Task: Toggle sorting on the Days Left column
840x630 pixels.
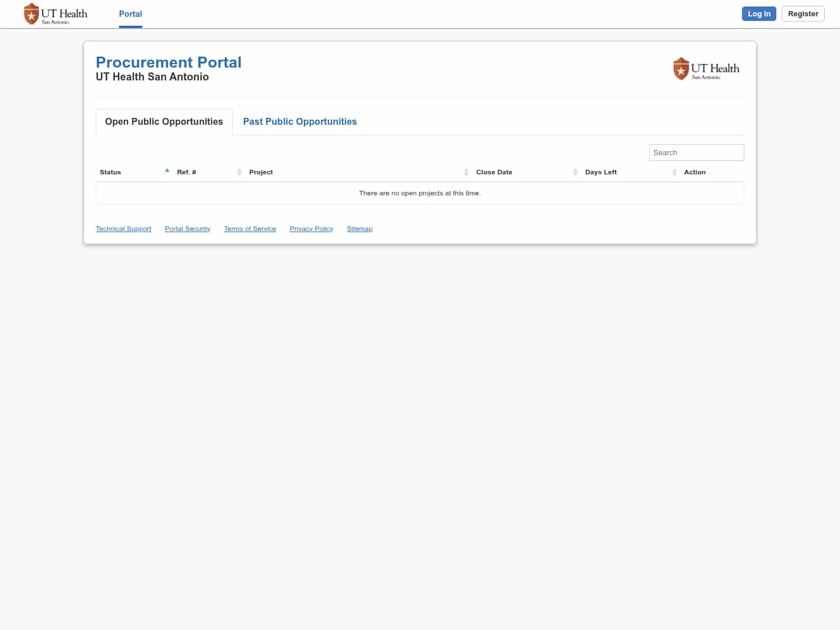Action: [601, 172]
